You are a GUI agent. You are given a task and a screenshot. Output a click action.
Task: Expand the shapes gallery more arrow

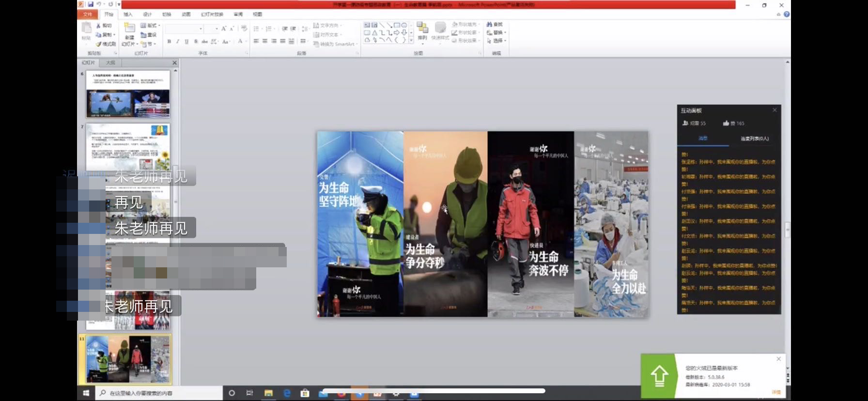click(411, 41)
